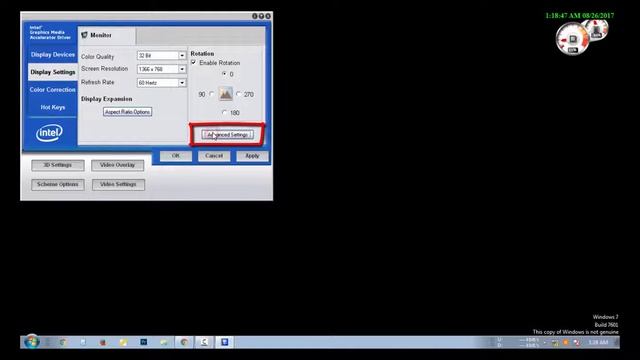Open Scheme Options
This screenshot has height=360, width=640.
coord(58,184)
